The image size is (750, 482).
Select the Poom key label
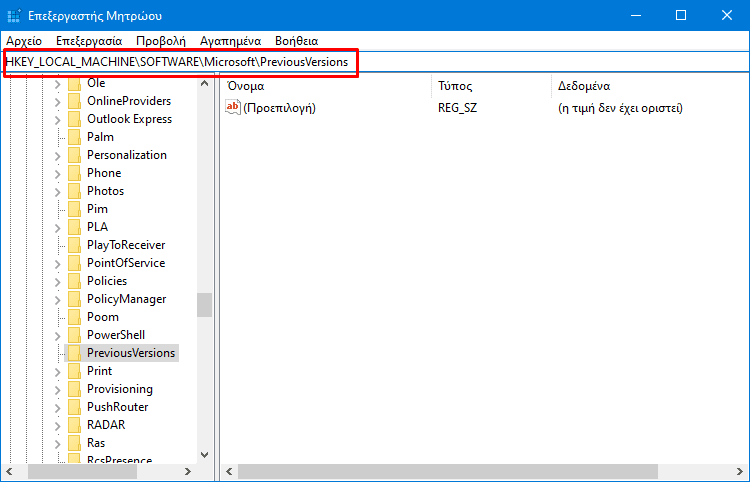coord(103,317)
